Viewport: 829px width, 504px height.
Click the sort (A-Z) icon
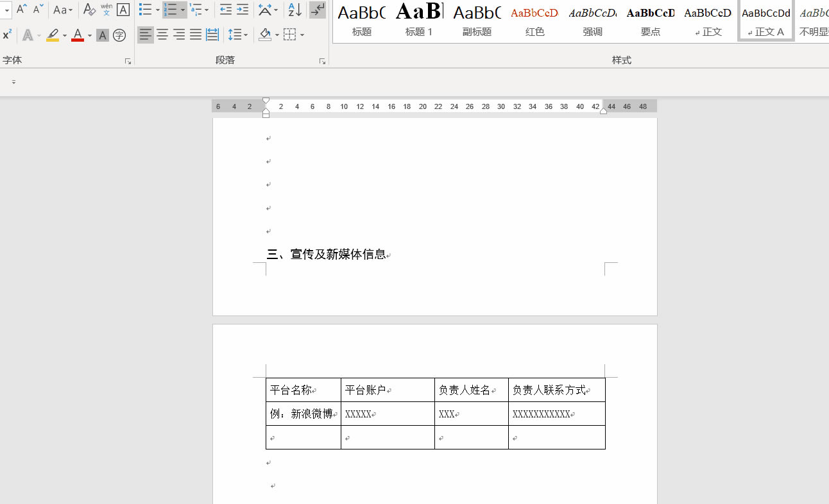tap(293, 10)
